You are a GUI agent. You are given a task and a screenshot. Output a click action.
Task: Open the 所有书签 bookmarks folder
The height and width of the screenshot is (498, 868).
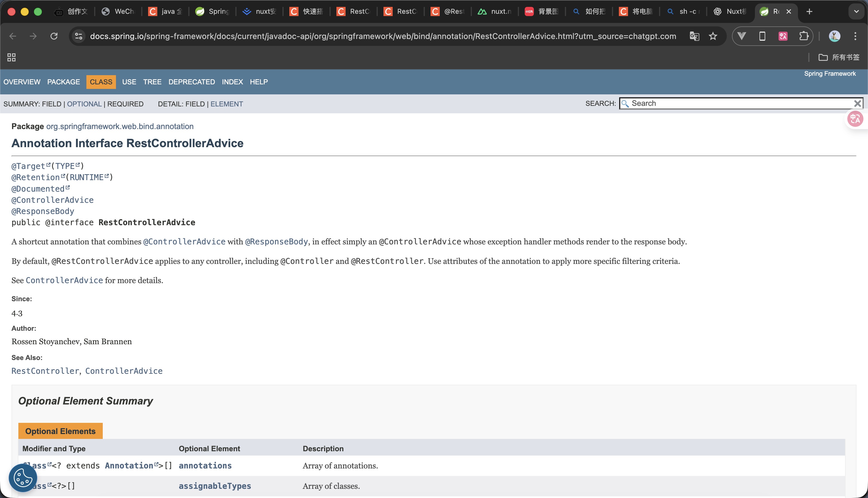(x=839, y=57)
